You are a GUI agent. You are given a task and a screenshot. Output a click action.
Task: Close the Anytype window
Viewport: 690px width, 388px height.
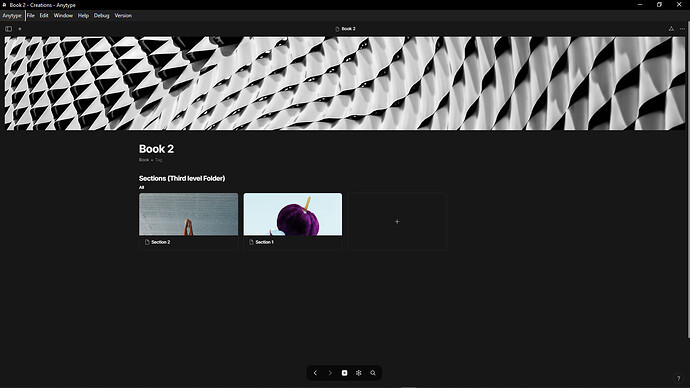tap(679, 5)
